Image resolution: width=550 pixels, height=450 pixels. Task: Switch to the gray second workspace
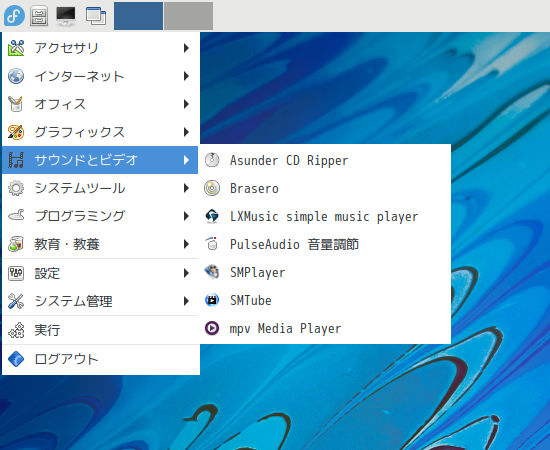[188, 16]
